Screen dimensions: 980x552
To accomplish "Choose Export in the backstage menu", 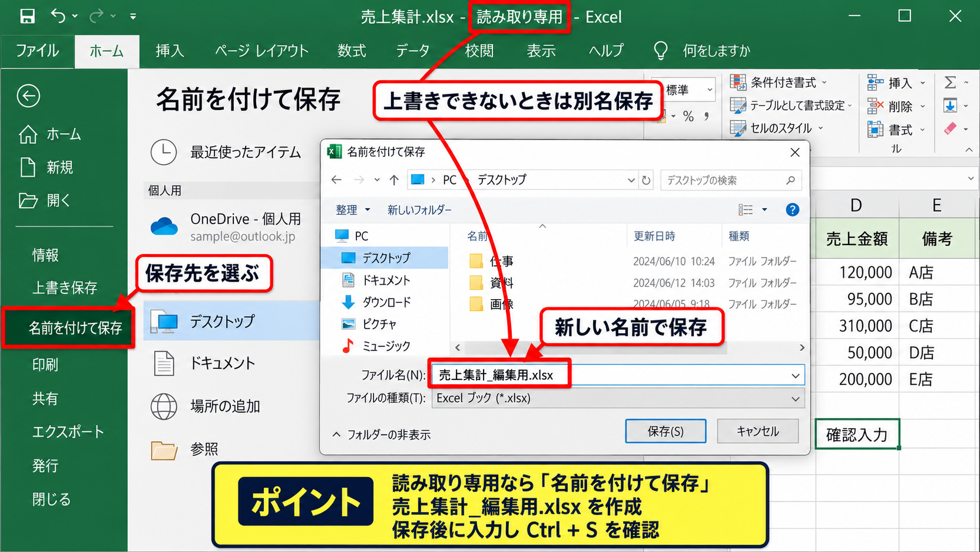I will 68,432.
